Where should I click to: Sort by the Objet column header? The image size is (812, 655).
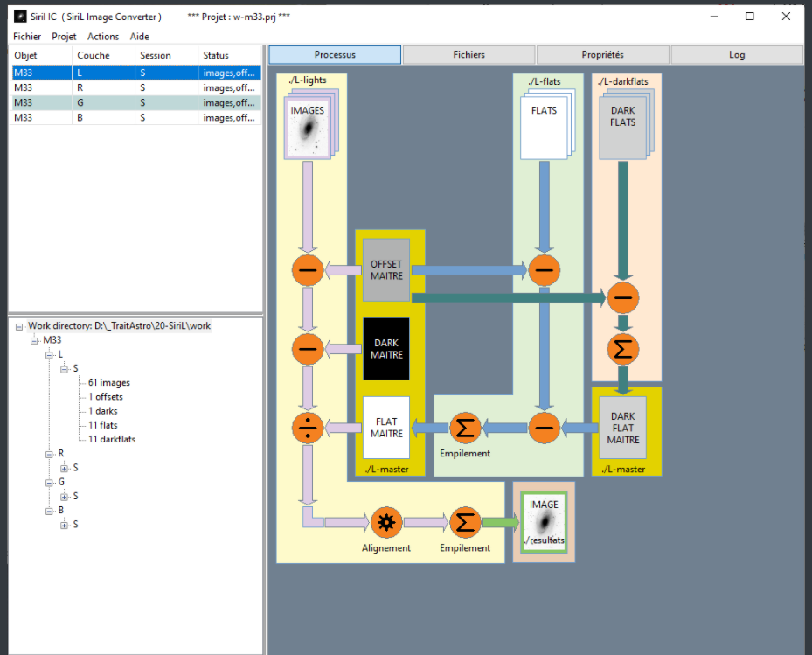40,55
